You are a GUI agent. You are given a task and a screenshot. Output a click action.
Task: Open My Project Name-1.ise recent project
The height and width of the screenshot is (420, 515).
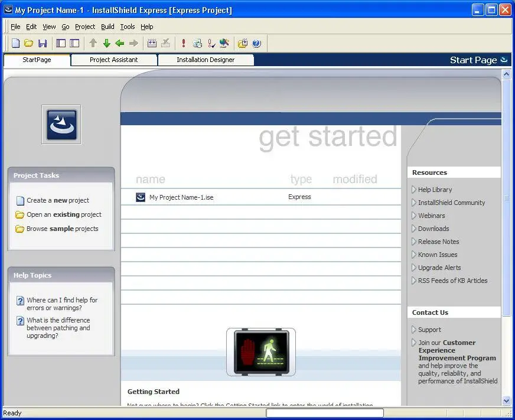coord(181,197)
